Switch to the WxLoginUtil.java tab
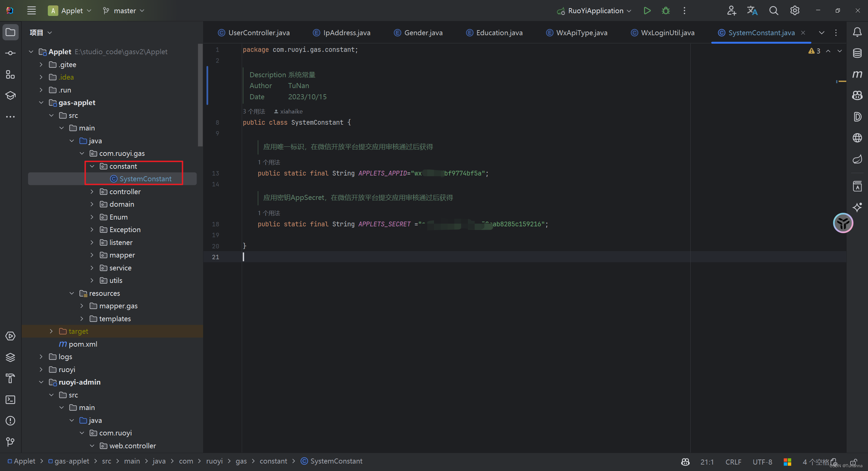 click(667, 33)
